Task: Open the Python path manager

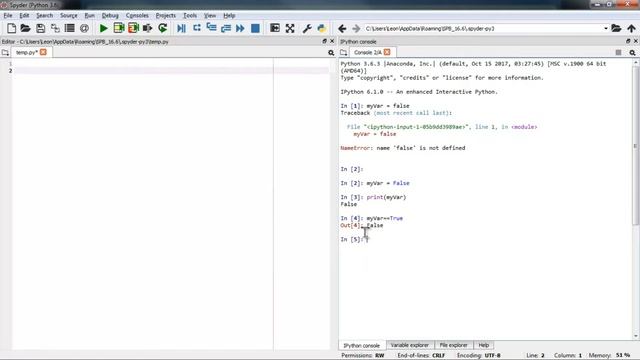Action: coord(322,28)
